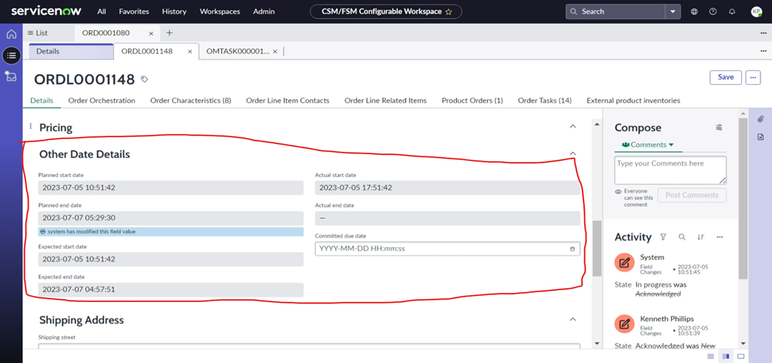Select the Details sub-tab
This screenshot has width=772, height=363.
point(71,51)
